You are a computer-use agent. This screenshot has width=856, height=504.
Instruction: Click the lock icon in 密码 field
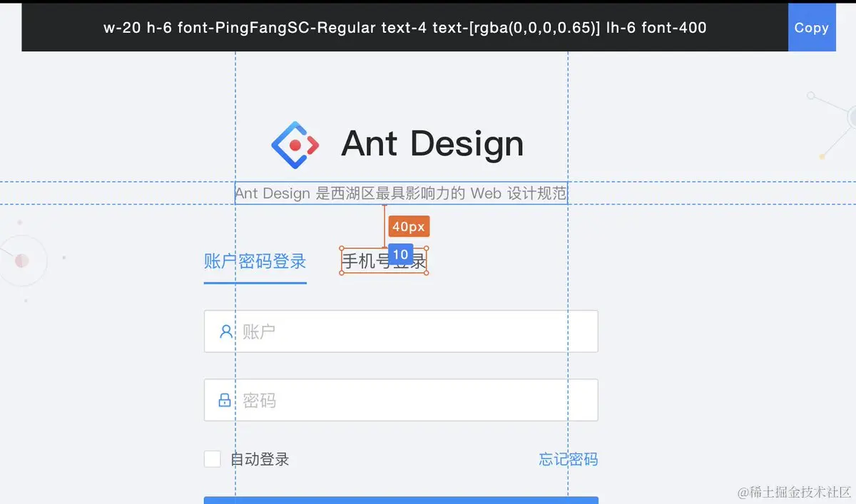[x=225, y=400]
